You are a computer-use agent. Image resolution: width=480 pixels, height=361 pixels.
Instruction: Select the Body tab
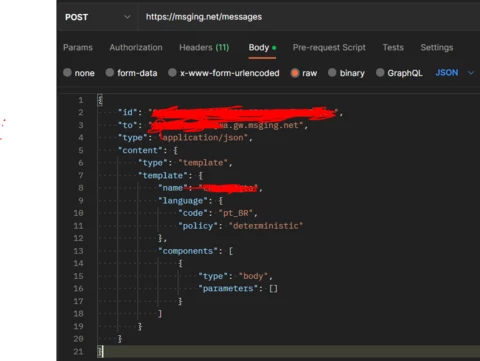coord(262,47)
